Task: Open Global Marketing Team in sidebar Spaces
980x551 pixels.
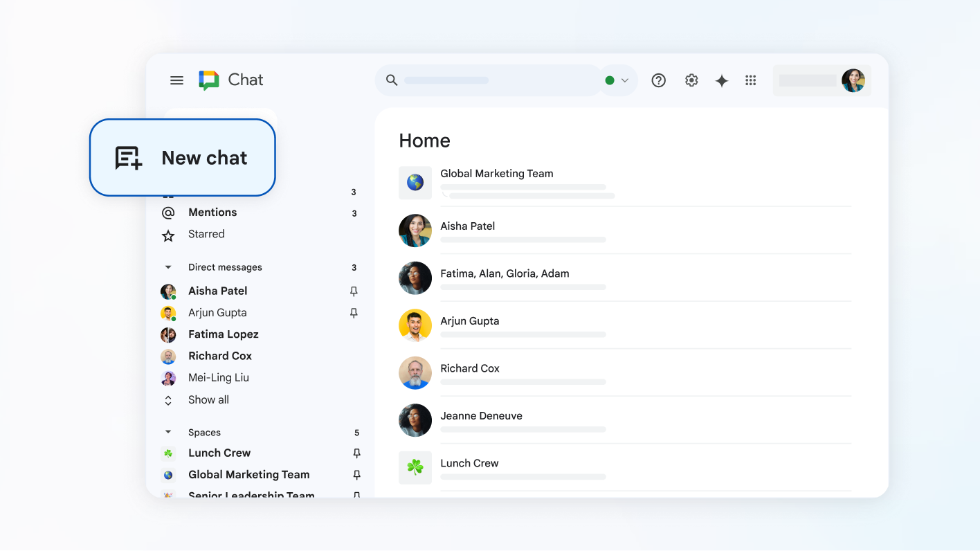Action: tap(248, 475)
